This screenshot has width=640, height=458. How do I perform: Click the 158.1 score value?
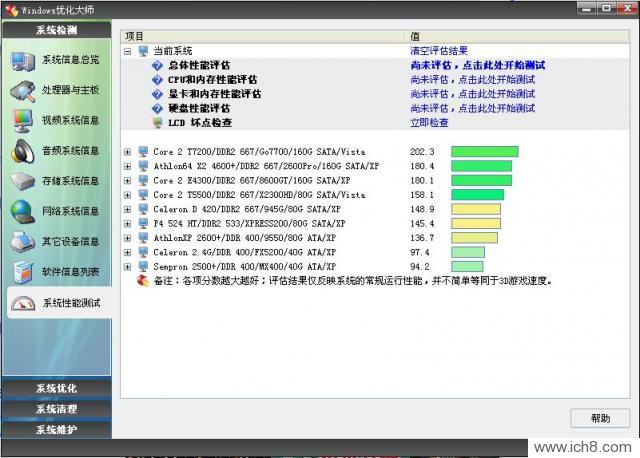click(x=422, y=195)
